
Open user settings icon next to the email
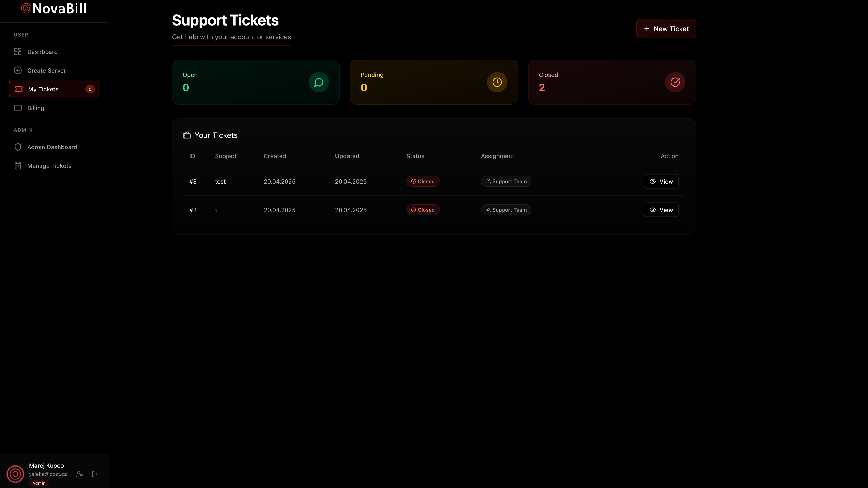click(x=80, y=474)
